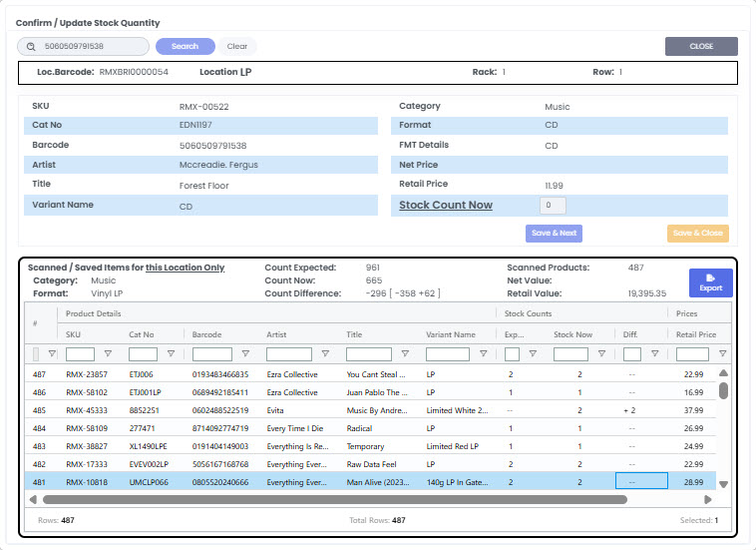Screen dimensions: 756x550
Task: Open the Variant Name filter funnel
Action: (483, 354)
